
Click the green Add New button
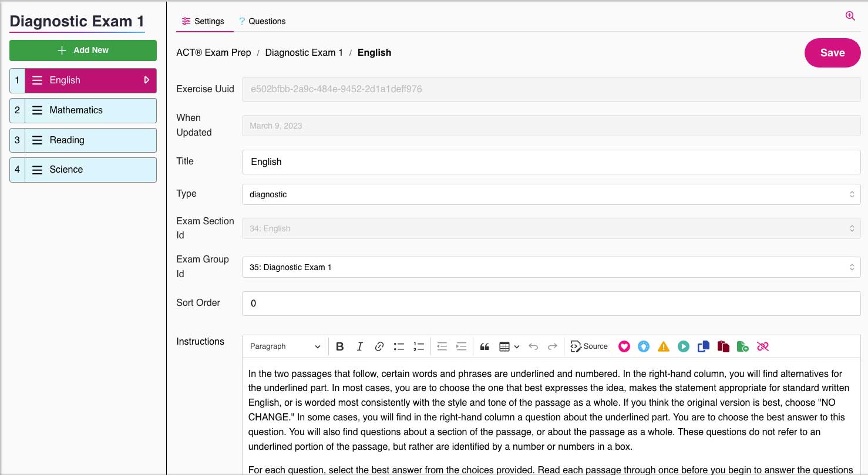coord(83,50)
